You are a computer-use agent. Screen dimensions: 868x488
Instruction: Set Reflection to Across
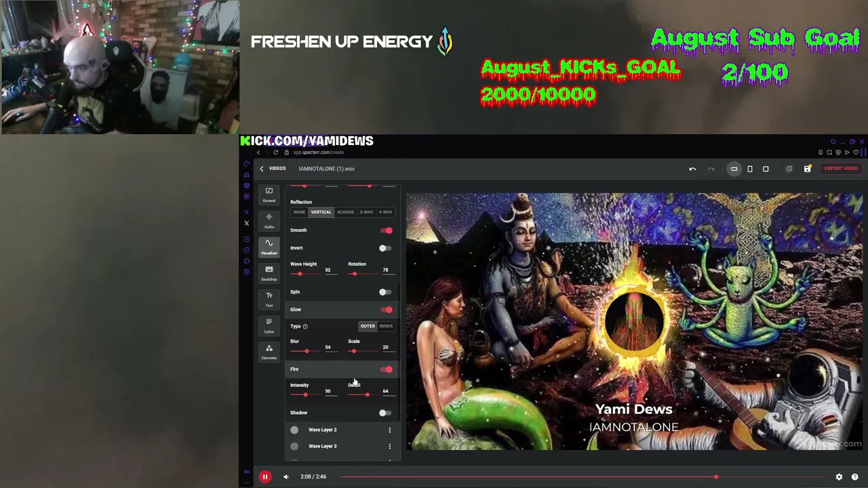point(345,212)
